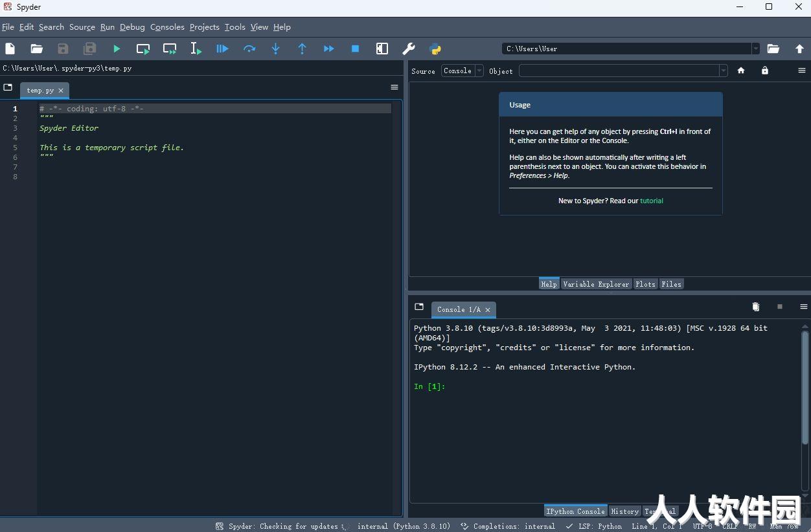This screenshot has height=532, width=811.
Task: Open the Help pane options hamburger menu
Action: click(802, 71)
